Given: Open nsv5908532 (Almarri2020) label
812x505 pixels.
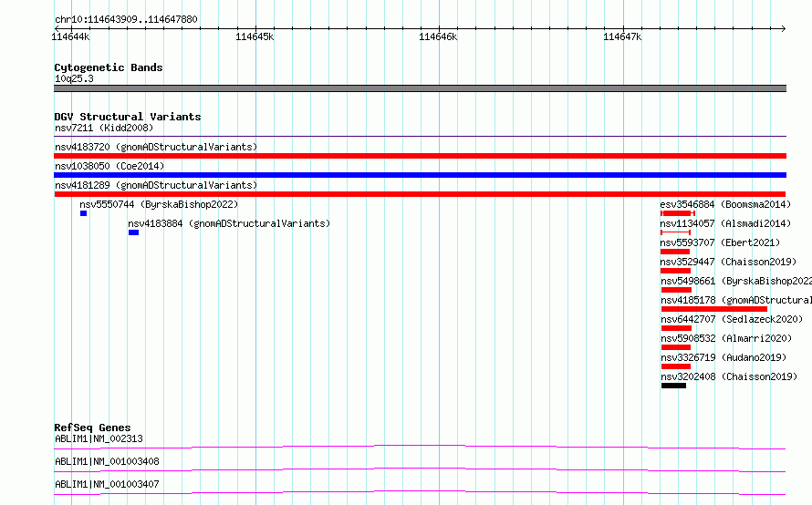Looking at the screenshot, I should click(x=726, y=338).
